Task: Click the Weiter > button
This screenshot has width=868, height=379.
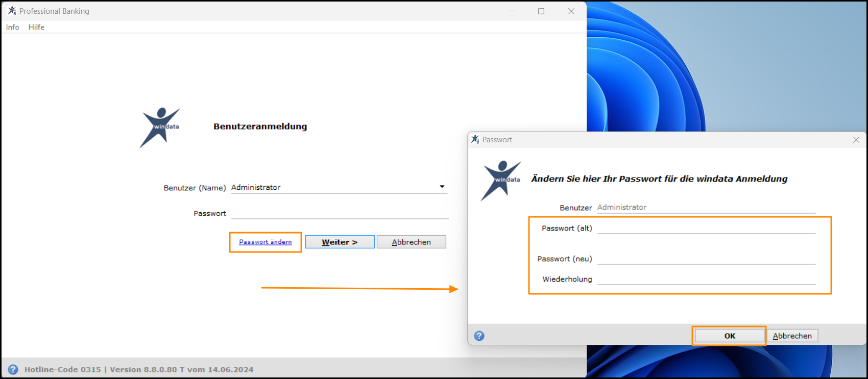Action: click(340, 242)
